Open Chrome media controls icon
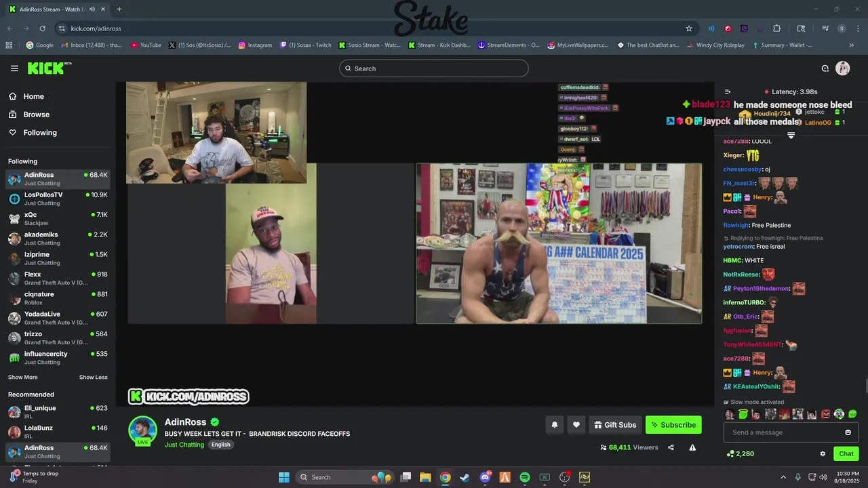The width and height of the screenshot is (868, 488). (x=825, y=28)
